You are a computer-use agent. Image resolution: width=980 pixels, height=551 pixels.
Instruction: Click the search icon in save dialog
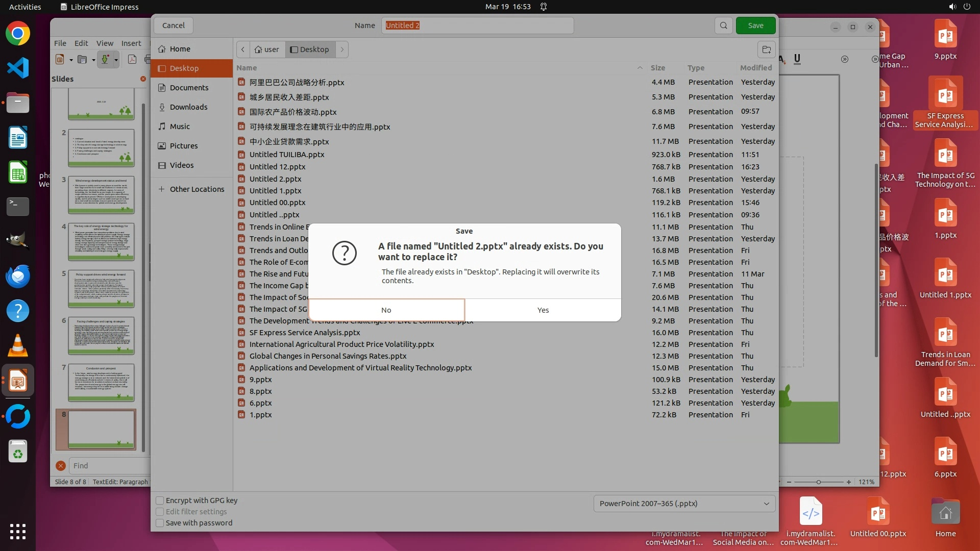click(723, 26)
